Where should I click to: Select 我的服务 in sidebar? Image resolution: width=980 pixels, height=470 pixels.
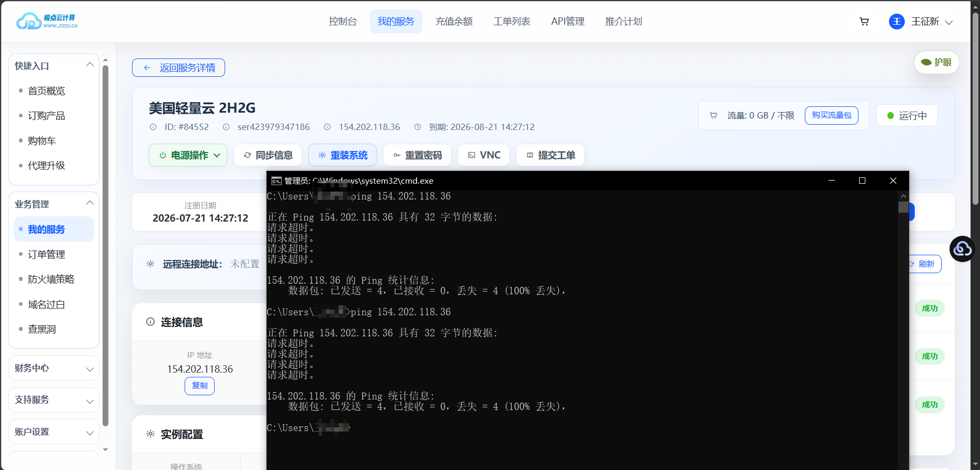(54, 229)
